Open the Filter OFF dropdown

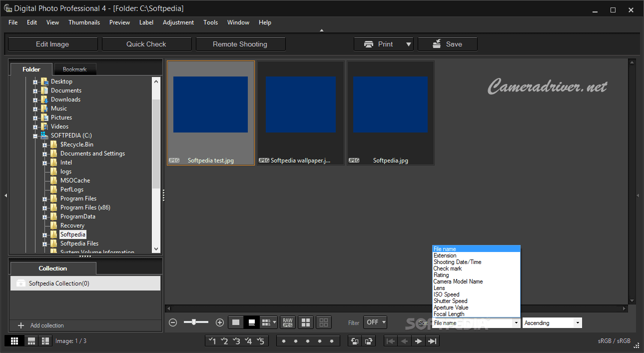coord(375,322)
